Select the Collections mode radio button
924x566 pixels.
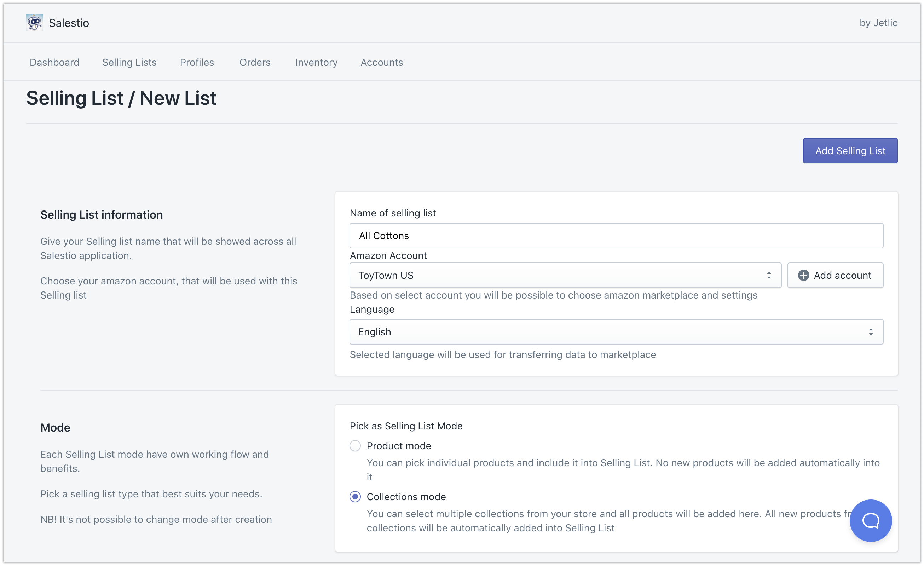click(x=355, y=497)
